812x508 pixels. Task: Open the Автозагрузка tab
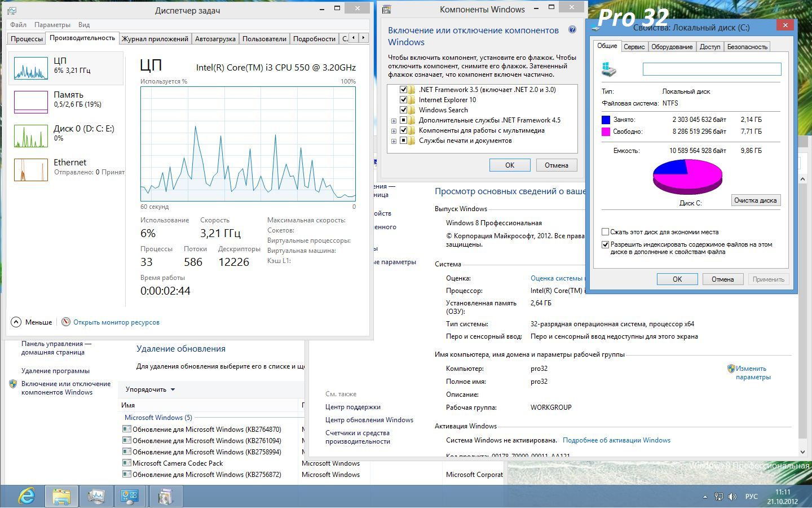click(215, 38)
